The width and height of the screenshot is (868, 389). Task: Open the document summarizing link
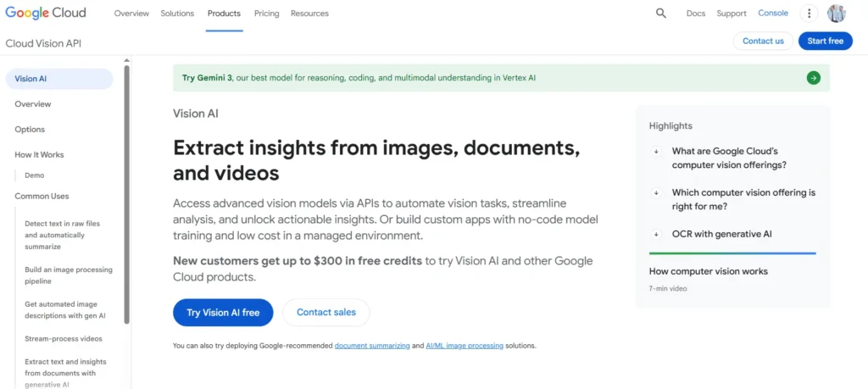tap(372, 346)
